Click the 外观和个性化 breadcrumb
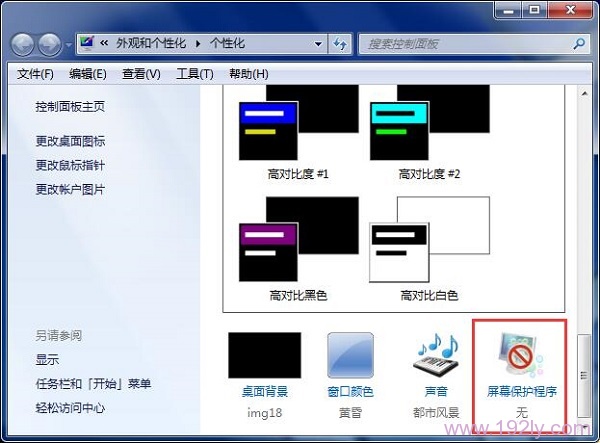 click(x=151, y=43)
